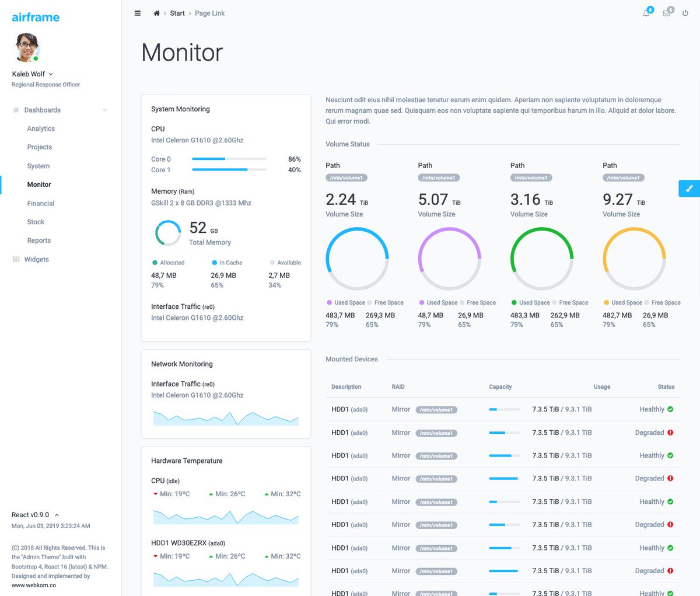This screenshot has width=700, height=596.
Task: Open Analytics in the sidebar
Action: pos(41,128)
